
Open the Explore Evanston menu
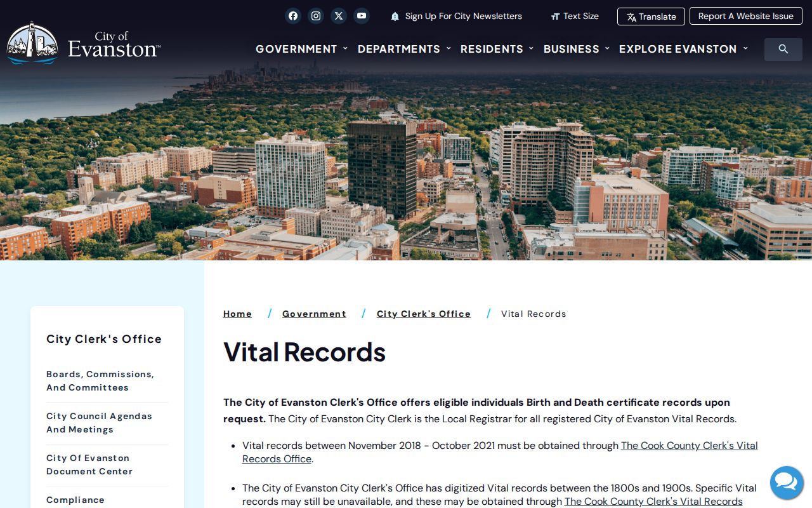tap(678, 49)
